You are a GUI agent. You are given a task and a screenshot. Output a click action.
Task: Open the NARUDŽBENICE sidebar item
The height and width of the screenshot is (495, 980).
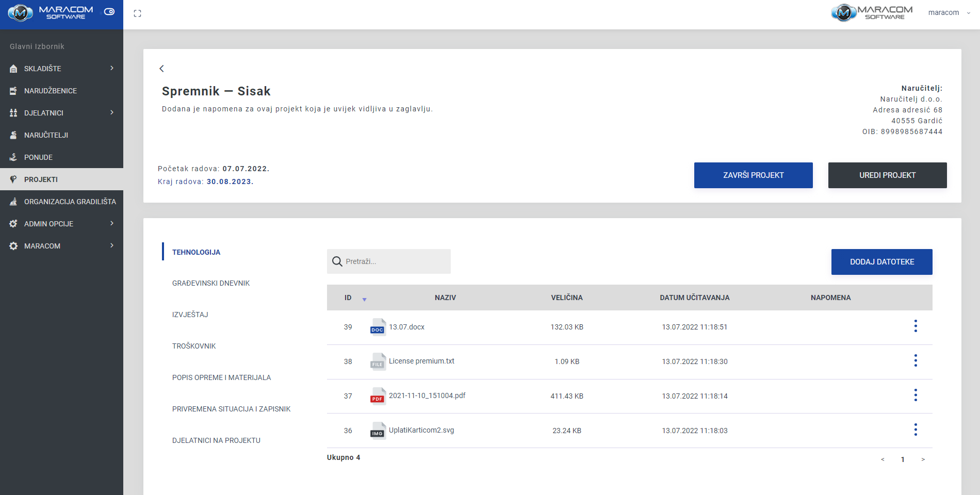tap(51, 91)
